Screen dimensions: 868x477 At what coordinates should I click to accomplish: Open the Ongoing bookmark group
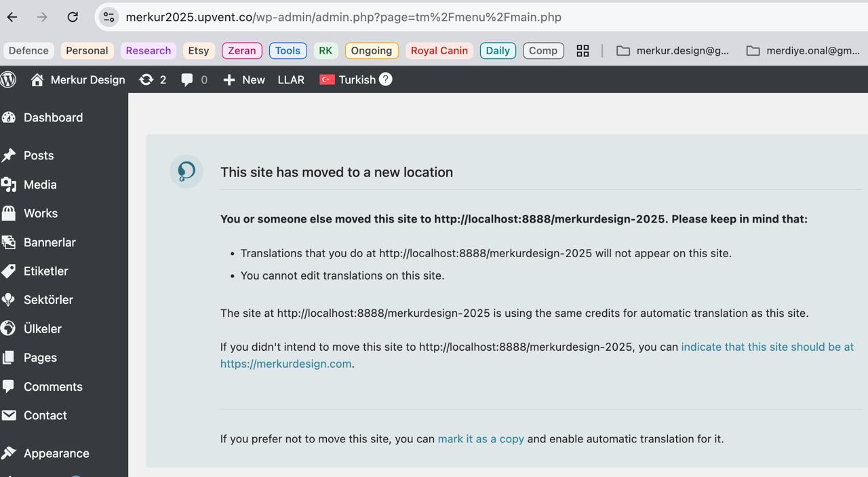point(371,51)
